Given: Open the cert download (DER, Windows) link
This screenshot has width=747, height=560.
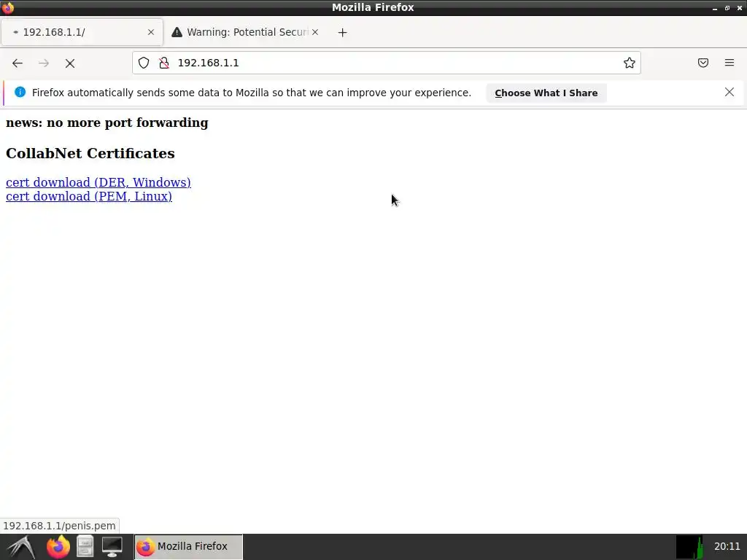Looking at the screenshot, I should [98, 182].
